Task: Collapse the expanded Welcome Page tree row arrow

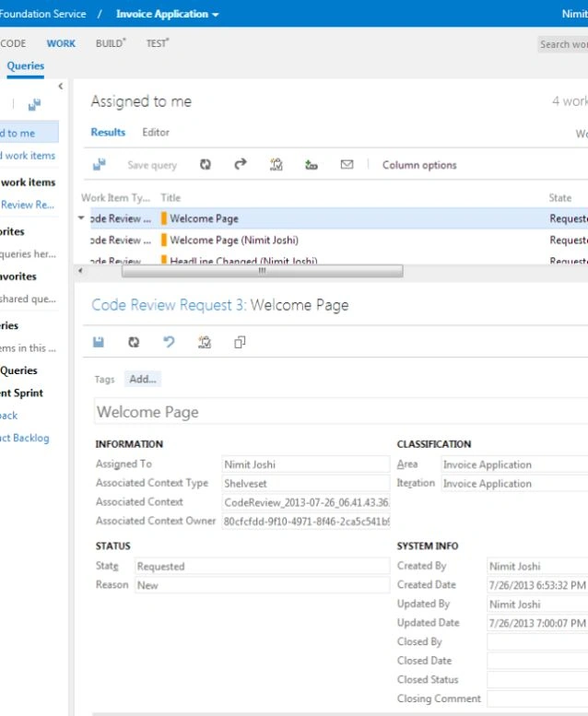Action: pos(81,217)
